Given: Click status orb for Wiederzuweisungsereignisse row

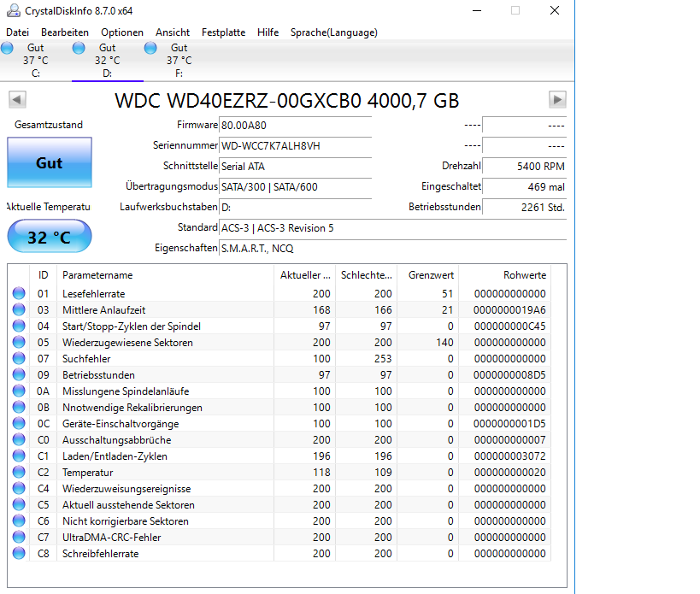Looking at the screenshot, I should 19,488.
